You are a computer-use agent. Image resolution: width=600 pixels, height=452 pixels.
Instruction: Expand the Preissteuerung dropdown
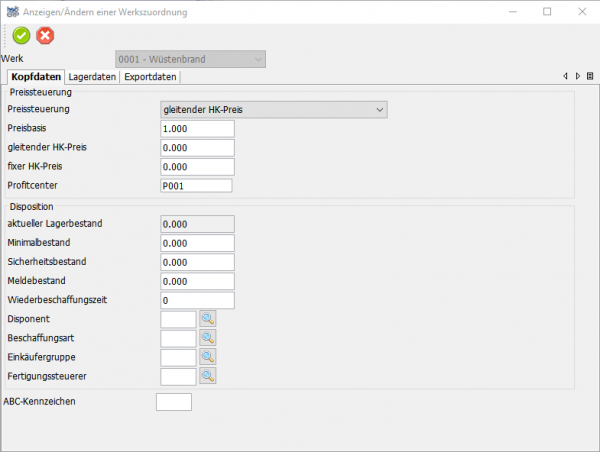tap(379, 109)
